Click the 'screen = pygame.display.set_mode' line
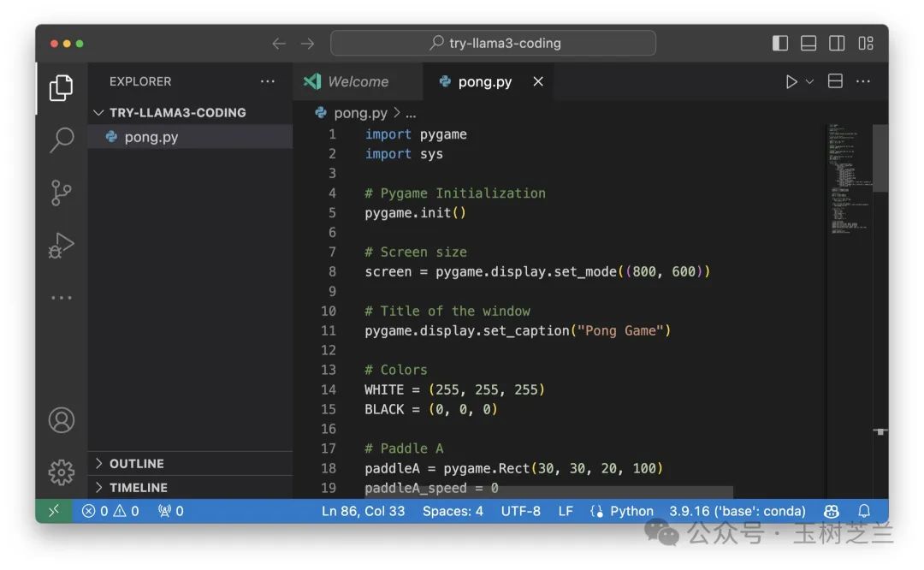Viewport: 924px width, 570px height. tap(536, 272)
